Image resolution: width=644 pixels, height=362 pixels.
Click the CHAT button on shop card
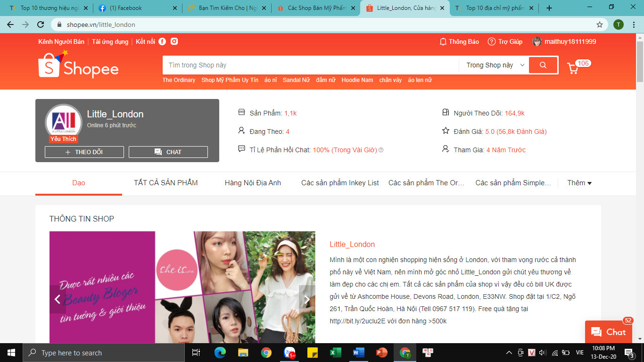pos(168,152)
